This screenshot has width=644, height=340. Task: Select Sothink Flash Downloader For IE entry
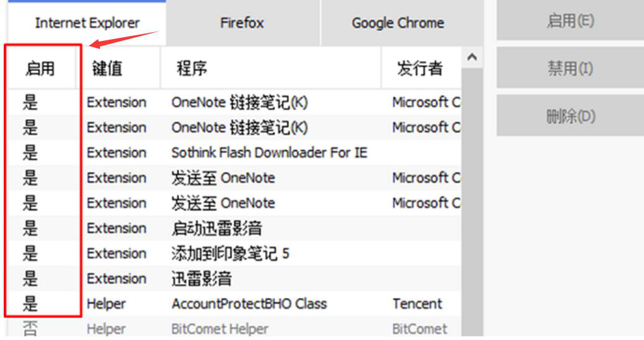point(269,153)
